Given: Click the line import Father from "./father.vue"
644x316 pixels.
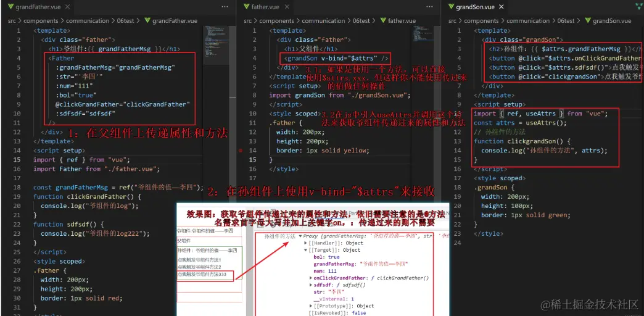Looking at the screenshot, I should pyautogui.click(x=96, y=169).
